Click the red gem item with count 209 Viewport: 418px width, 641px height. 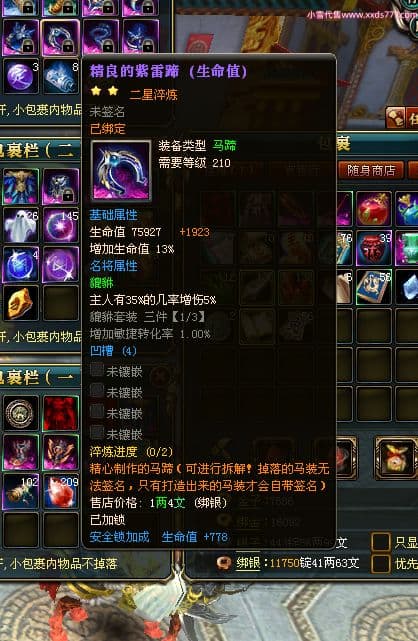[60, 492]
